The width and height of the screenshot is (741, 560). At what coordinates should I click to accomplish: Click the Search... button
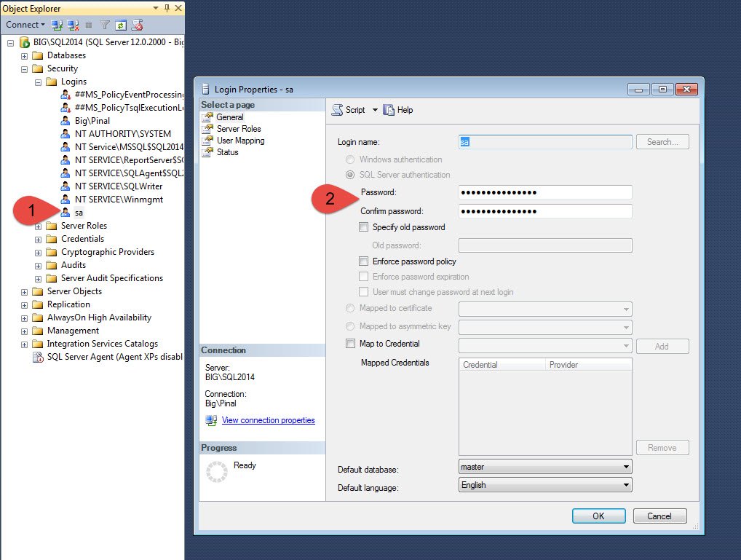point(662,142)
